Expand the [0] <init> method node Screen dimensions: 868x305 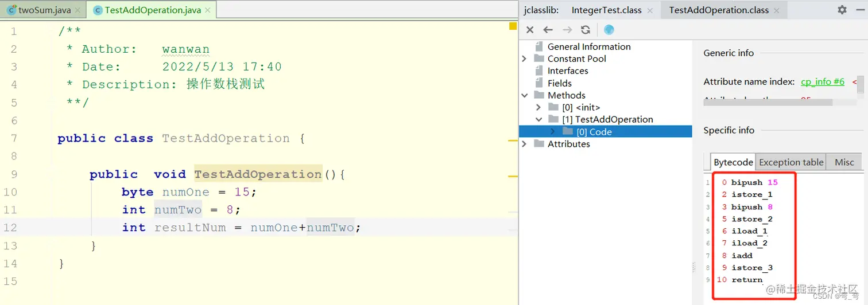[x=538, y=107]
